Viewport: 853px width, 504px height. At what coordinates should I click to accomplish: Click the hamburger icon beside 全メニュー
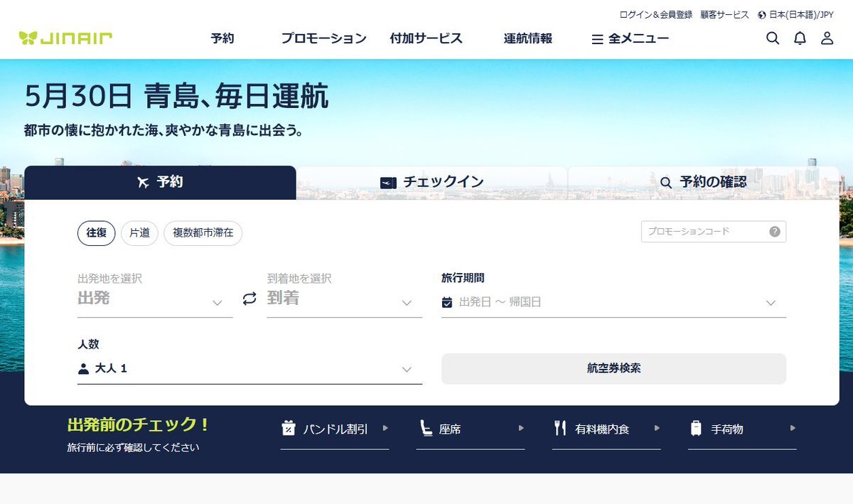[x=597, y=39]
